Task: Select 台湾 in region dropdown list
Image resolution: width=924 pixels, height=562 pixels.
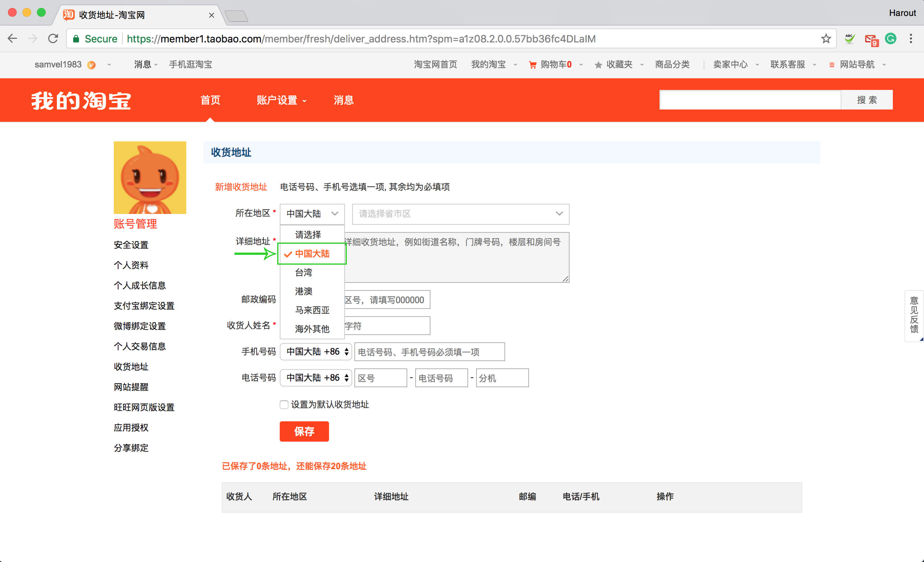Action: [303, 272]
